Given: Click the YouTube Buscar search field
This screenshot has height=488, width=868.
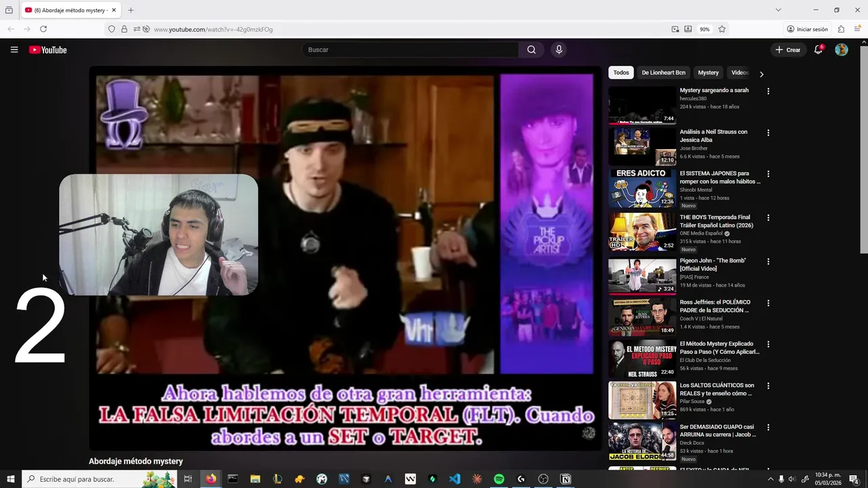Looking at the screenshot, I should point(410,49).
